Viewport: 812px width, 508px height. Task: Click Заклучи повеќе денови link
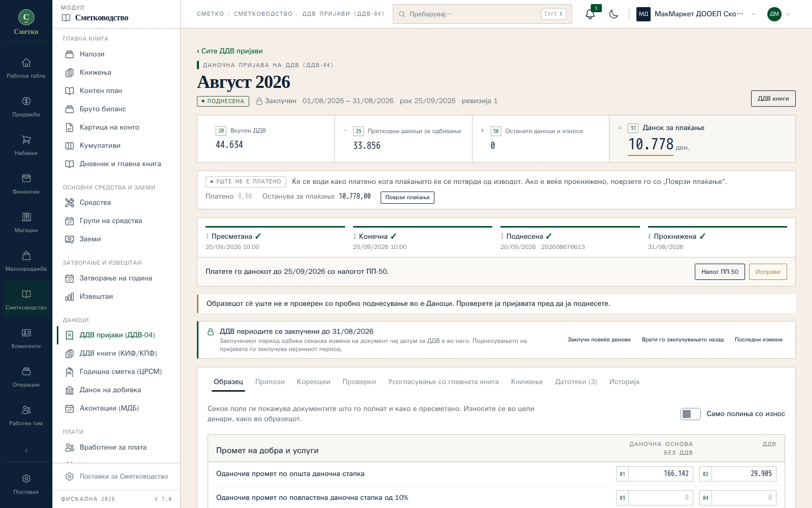[599, 339]
